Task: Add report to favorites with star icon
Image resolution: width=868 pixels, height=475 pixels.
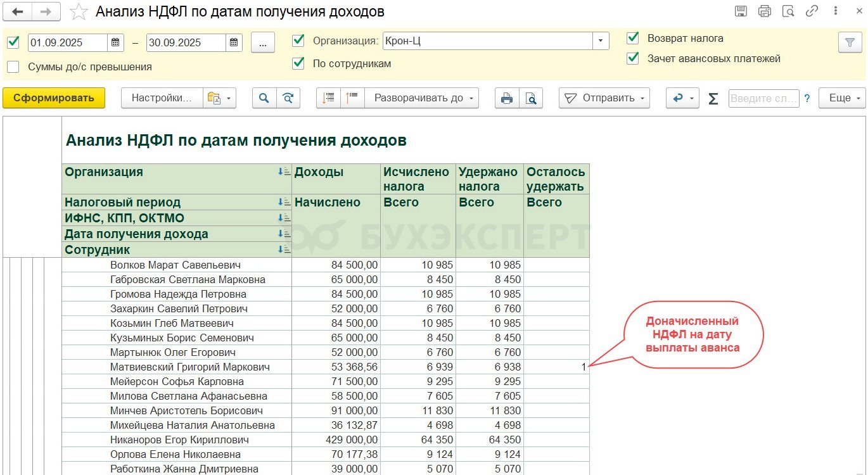Action: pos(79,12)
